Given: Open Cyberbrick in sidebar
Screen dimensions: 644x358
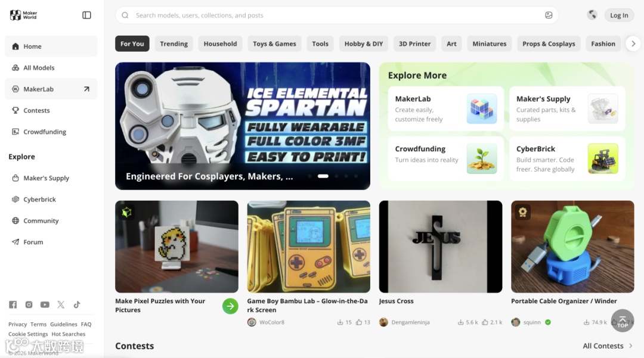Looking at the screenshot, I should [51, 200].
